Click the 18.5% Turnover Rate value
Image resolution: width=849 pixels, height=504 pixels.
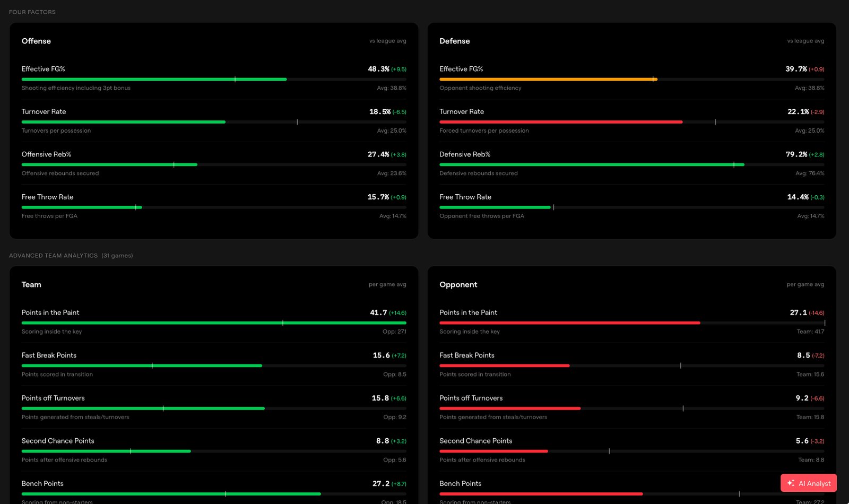(380, 111)
